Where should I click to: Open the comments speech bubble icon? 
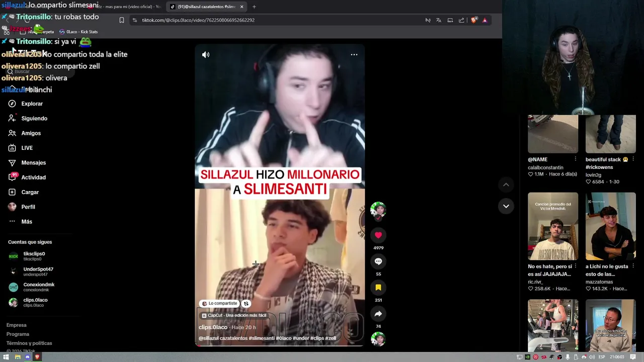coord(378,261)
